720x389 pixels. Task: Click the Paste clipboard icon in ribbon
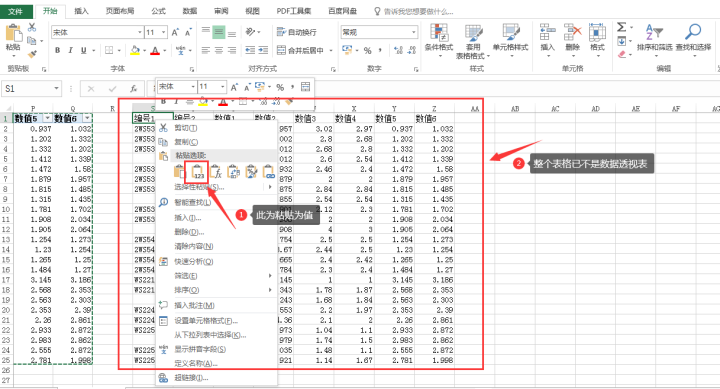[x=13, y=34]
